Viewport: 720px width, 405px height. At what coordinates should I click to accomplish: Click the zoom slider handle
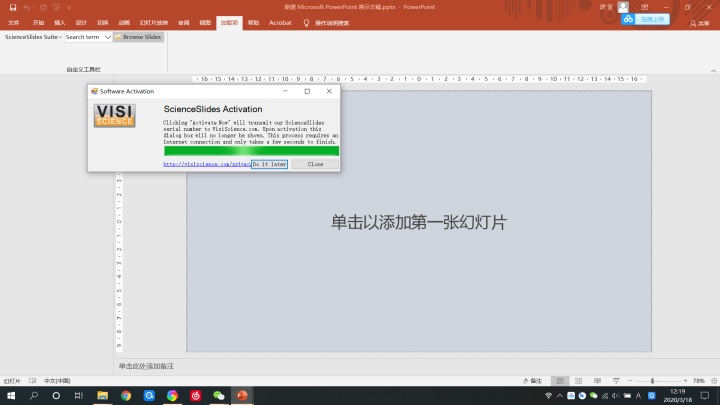(652, 381)
